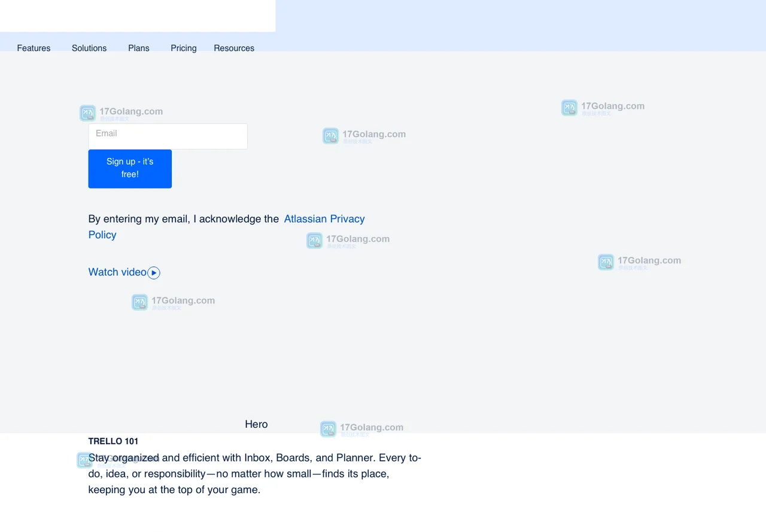Click the 'By entering my email, I acknowledge' text
Screen dimensions: 766x532
coord(184,219)
